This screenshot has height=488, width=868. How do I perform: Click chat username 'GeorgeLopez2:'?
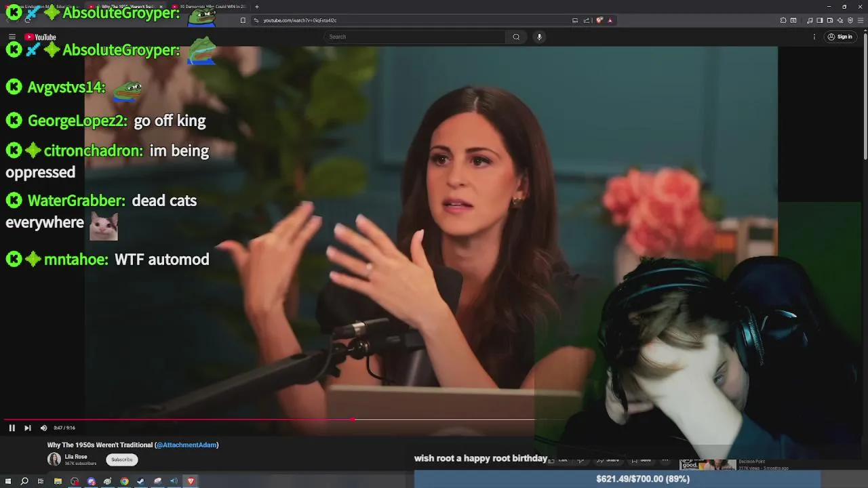click(77, 121)
